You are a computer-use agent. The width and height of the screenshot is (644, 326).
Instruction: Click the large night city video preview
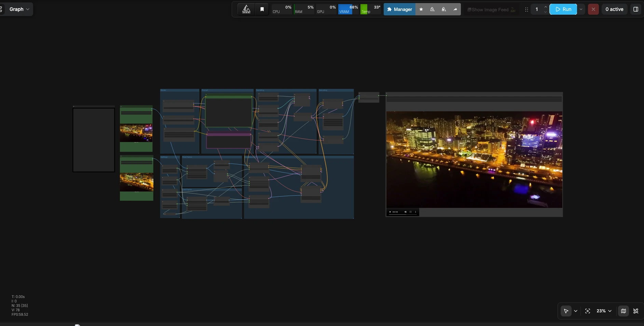[x=474, y=159]
